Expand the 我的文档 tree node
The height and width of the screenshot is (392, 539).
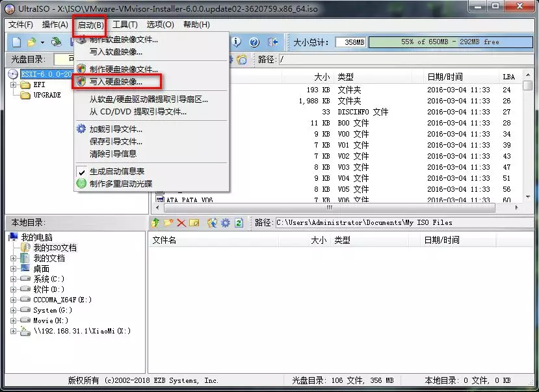coord(13,258)
